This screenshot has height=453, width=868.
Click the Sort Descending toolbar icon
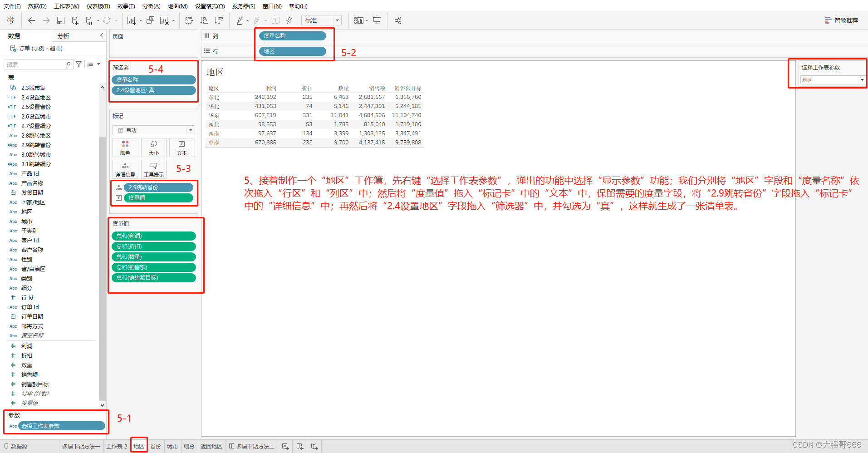click(219, 20)
